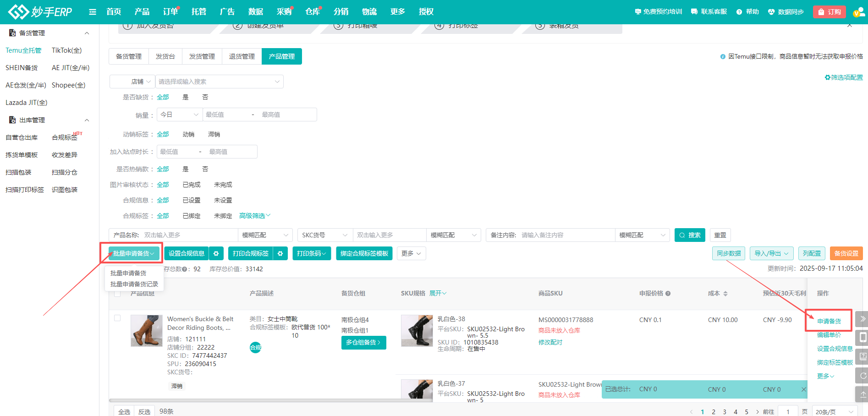Expand the 高级筛选 advanced filter
The width and height of the screenshot is (868, 416).
tap(255, 216)
